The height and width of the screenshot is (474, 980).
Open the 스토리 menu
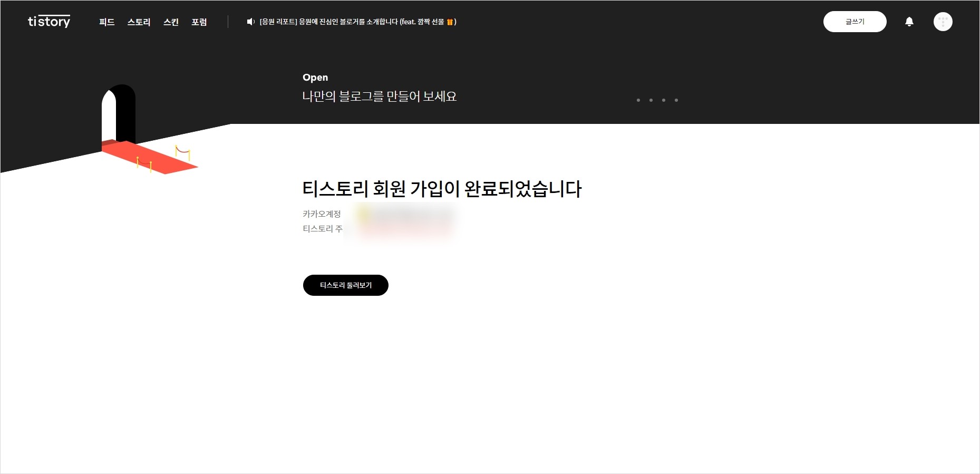[139, 22]
